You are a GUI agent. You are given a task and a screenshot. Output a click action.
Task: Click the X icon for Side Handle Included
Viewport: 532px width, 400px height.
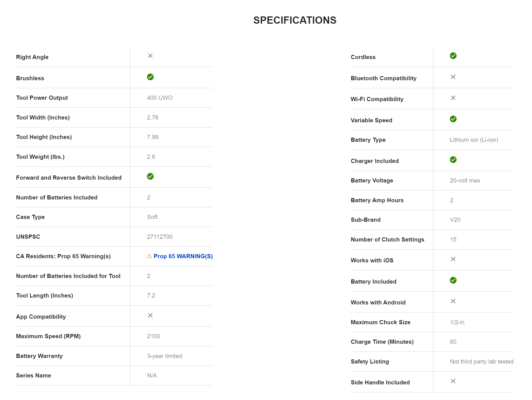pos(453,381)
